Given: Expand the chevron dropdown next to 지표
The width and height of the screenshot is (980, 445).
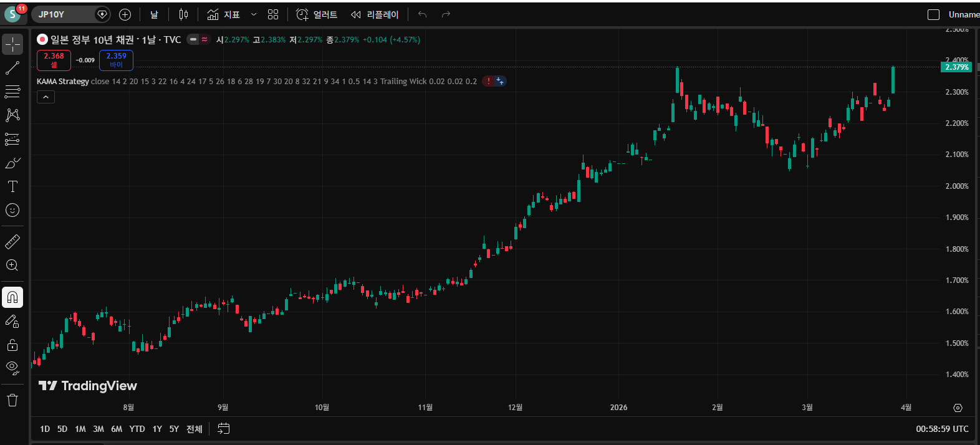Looking at the screenshot, I should pos(254,14).
